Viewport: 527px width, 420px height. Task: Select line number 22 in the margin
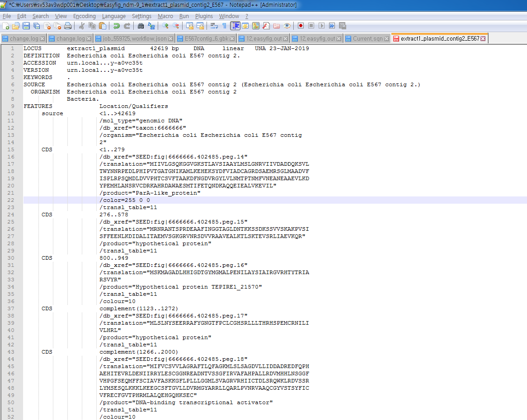(11, 200)
